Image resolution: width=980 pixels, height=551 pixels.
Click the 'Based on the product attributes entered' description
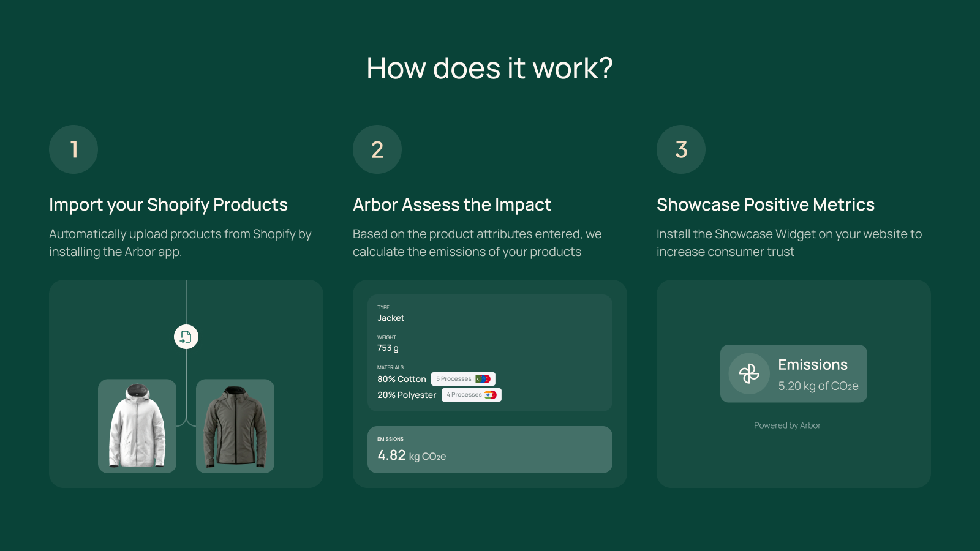477,243
